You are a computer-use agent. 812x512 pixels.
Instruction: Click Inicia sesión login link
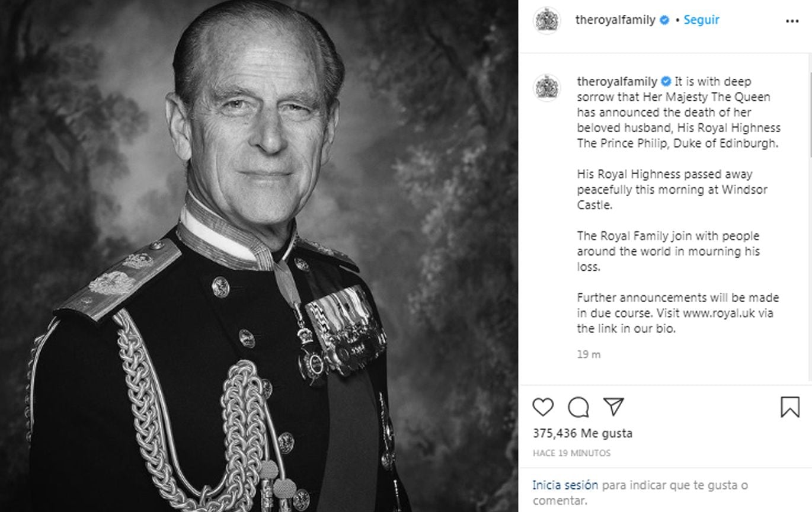(565, 485)
